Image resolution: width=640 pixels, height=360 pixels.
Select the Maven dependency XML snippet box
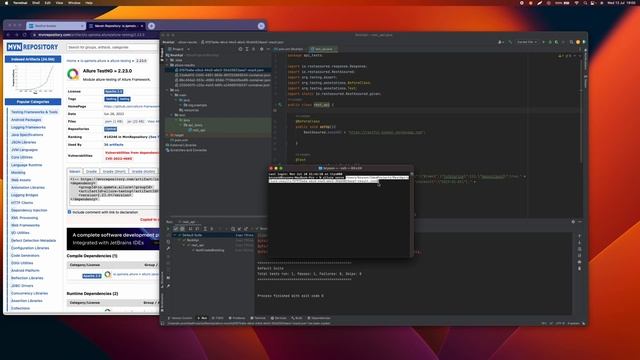coord(114,190)
